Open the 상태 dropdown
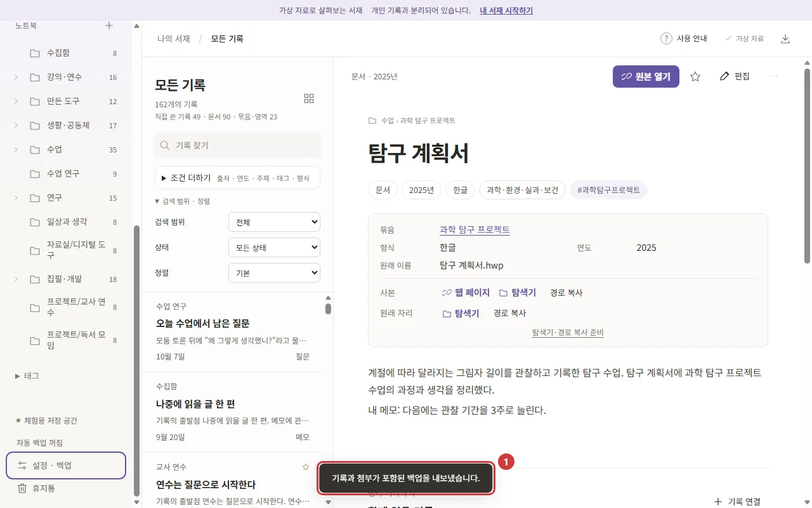The image size is (812, 508). click(x=274, y=248)
